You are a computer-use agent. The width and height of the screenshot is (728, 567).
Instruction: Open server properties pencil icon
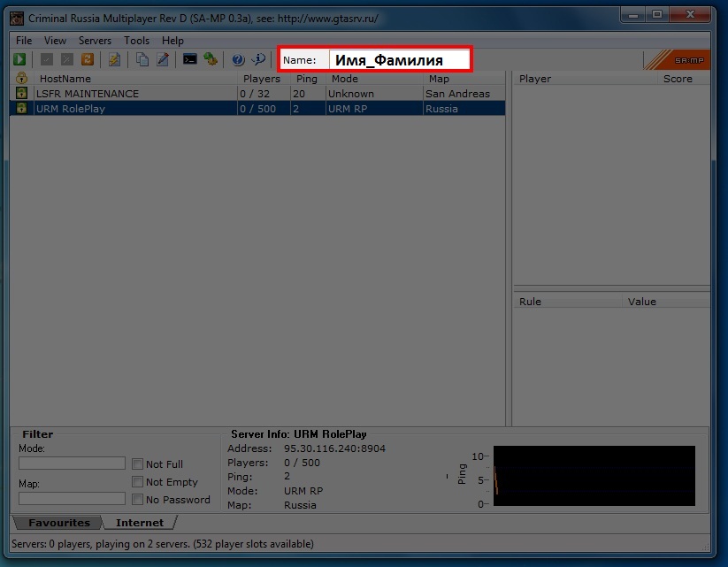click(x=163, y=59)
